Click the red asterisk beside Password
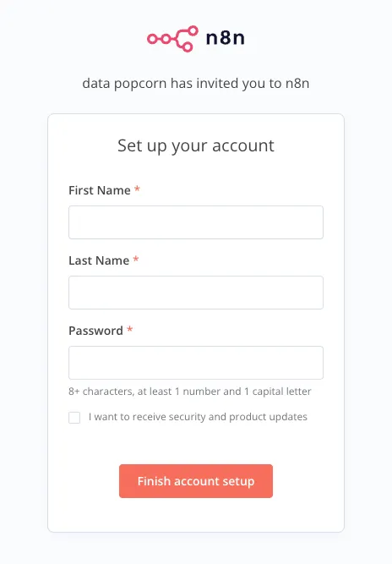 pyautogui.click(x=130, y=330)
